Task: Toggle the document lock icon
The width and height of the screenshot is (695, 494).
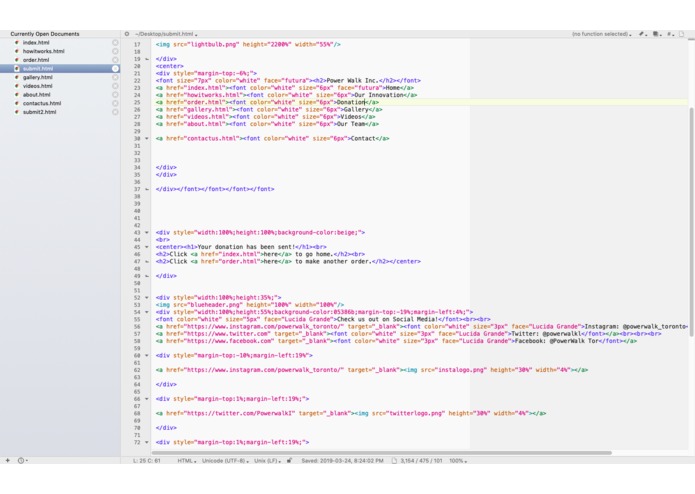Action: [x=289, y=461]
